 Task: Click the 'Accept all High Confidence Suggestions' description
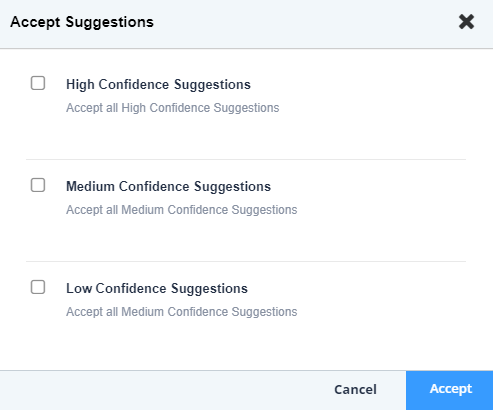coord(173,108)
